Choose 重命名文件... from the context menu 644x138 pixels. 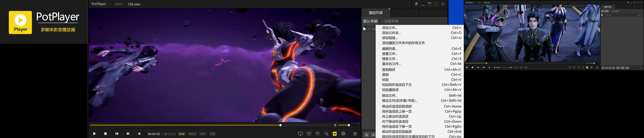click(420, 64)
